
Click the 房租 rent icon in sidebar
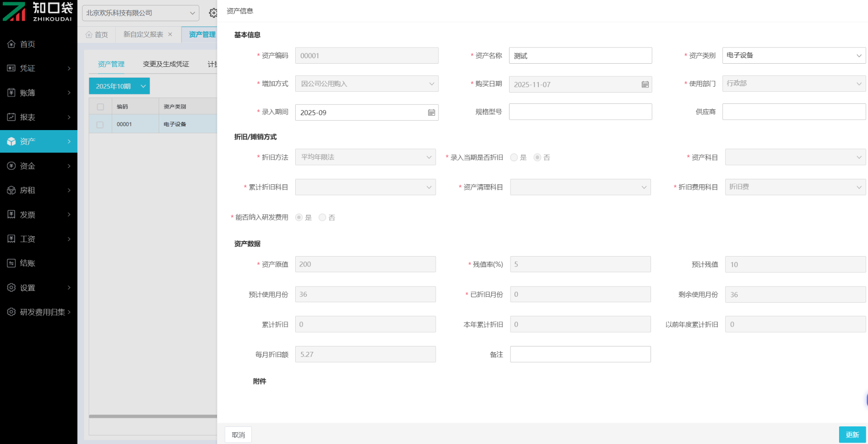click(x=11, y=190)
